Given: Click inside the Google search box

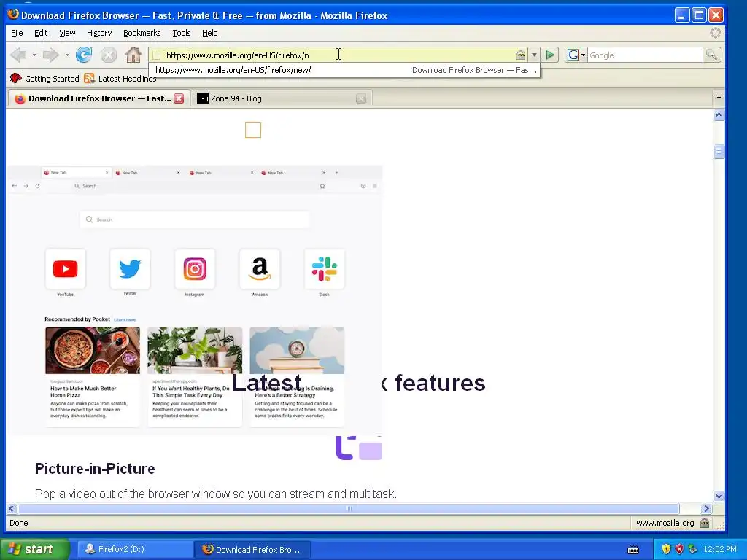Looking at the screenshot, I should coord(645,55).
